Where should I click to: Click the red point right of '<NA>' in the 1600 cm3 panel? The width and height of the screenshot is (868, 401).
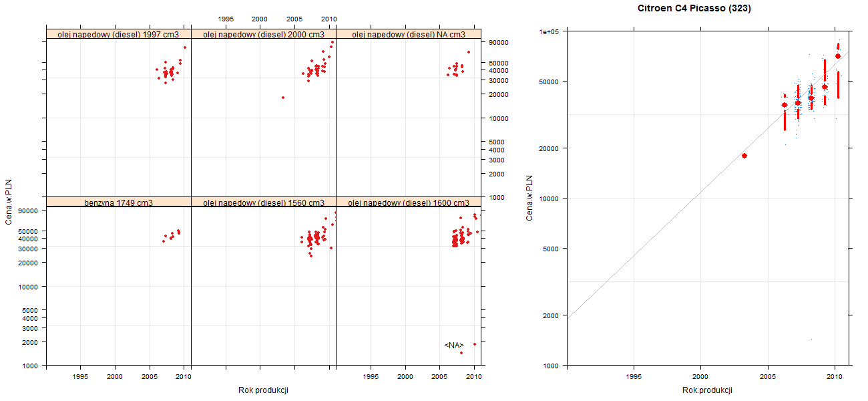click(x=475, y=344)
